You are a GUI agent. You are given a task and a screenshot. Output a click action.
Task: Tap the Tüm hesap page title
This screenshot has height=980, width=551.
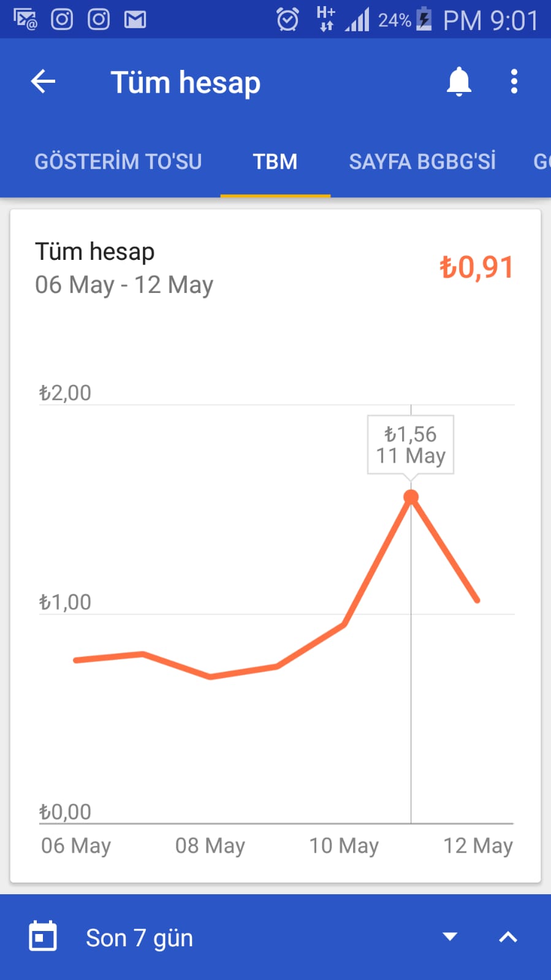point(186,83)
